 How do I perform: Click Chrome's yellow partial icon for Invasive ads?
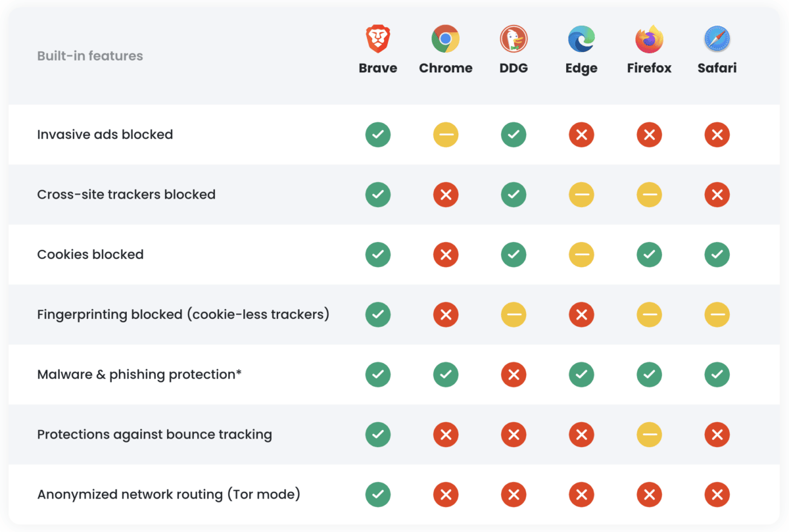[x=446, y=135]
